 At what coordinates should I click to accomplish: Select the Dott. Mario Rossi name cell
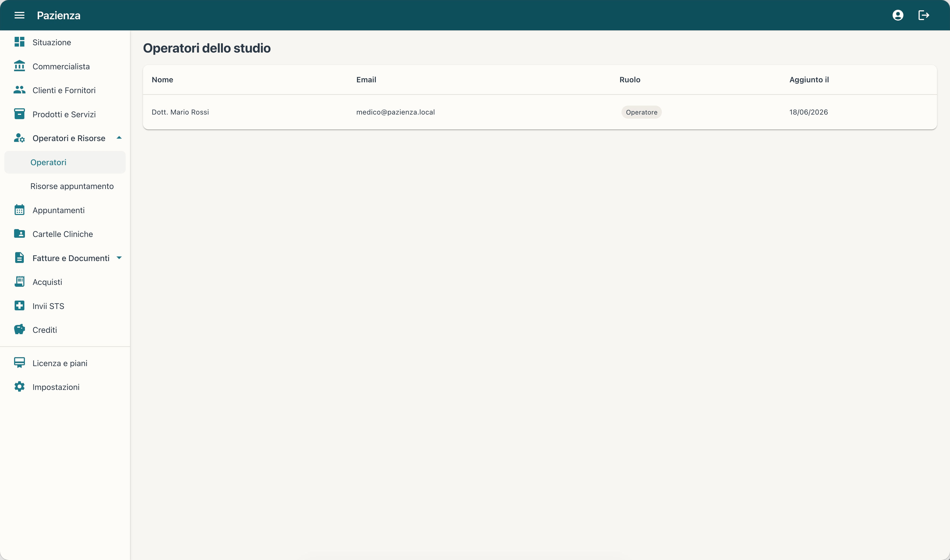pyautogui.click(x=180, y=112)
